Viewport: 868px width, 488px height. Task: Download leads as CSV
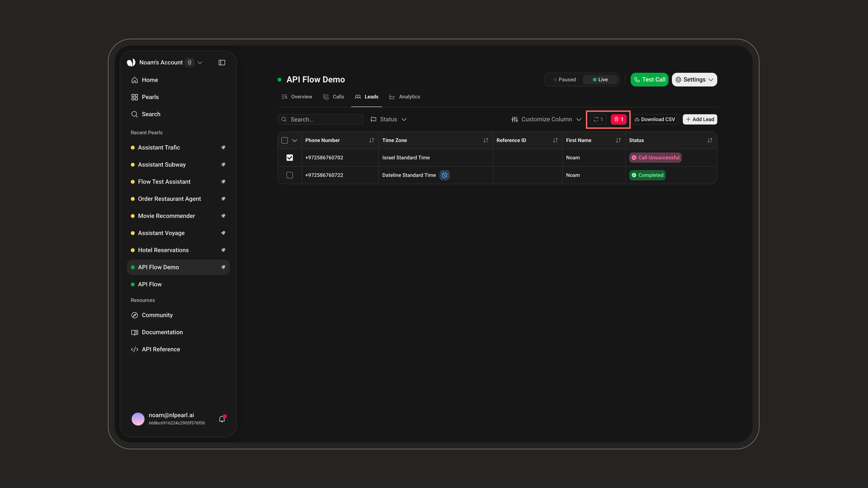pos(655,119)
